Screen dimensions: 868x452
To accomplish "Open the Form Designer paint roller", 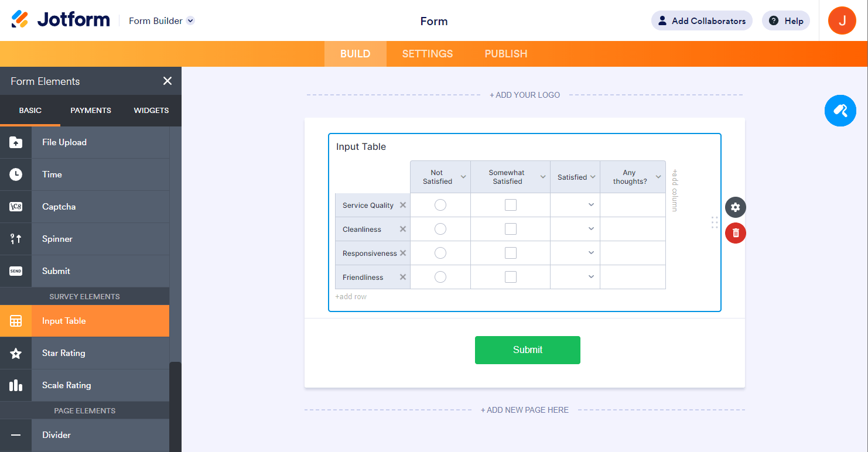I will tap(840, 110).
